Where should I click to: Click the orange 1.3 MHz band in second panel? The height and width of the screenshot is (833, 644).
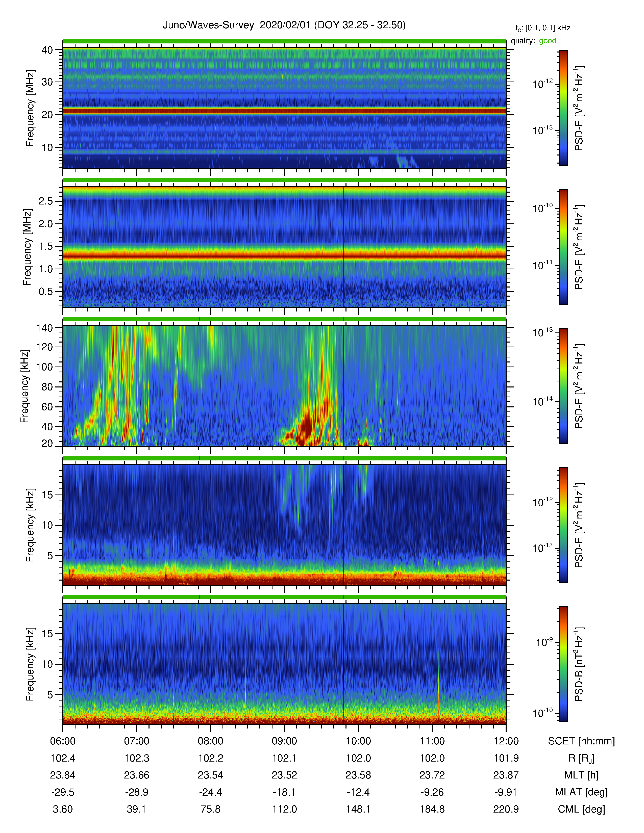(x=284, y=255)
